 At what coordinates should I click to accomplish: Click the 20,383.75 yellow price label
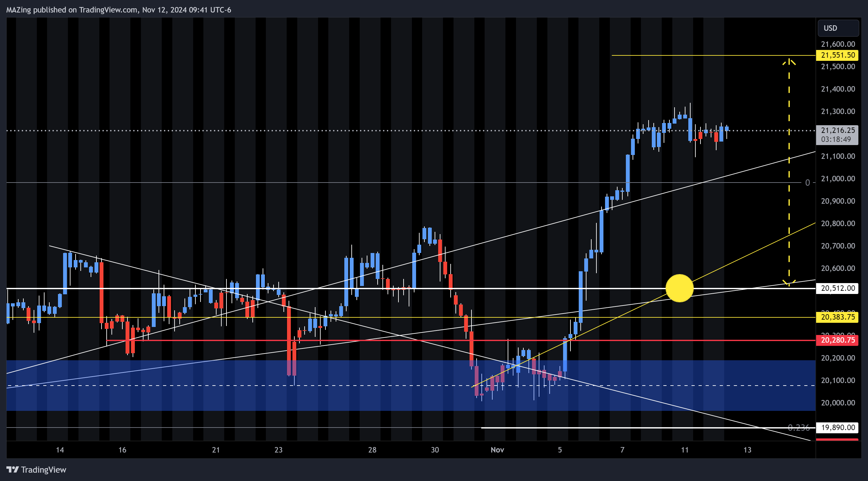point(837,317)
